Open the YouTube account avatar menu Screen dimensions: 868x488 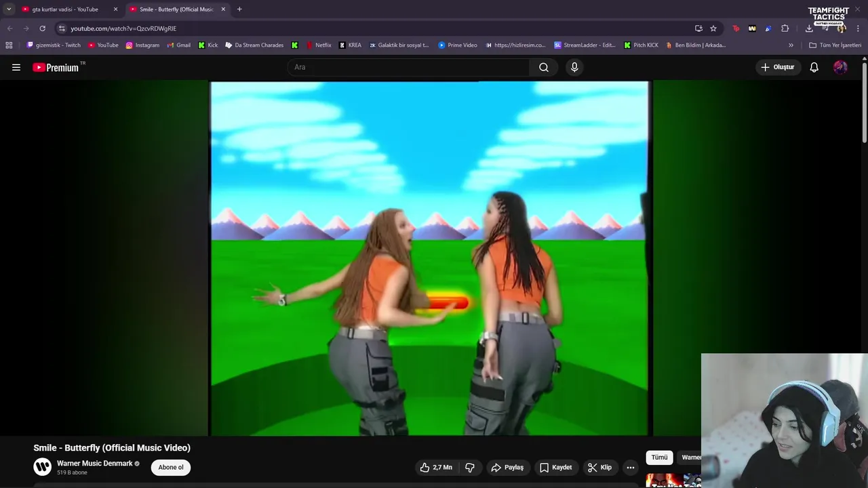(x=840, y=67)
